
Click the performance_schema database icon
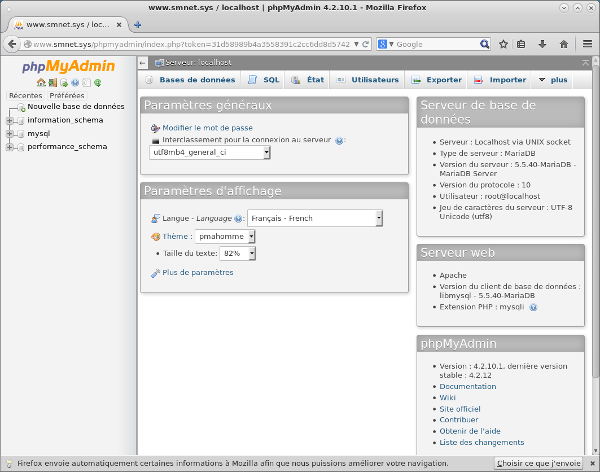pyautogui.click(x=21, y=147)
